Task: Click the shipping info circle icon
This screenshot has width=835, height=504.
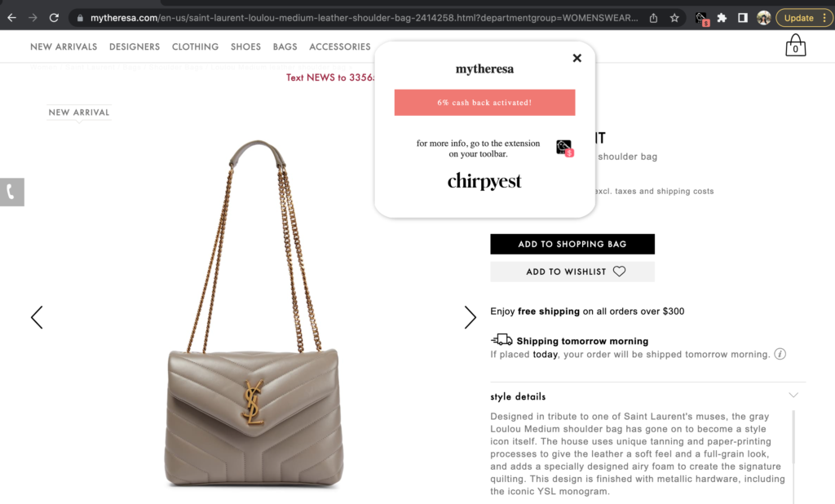Action: tap(780, 354)
